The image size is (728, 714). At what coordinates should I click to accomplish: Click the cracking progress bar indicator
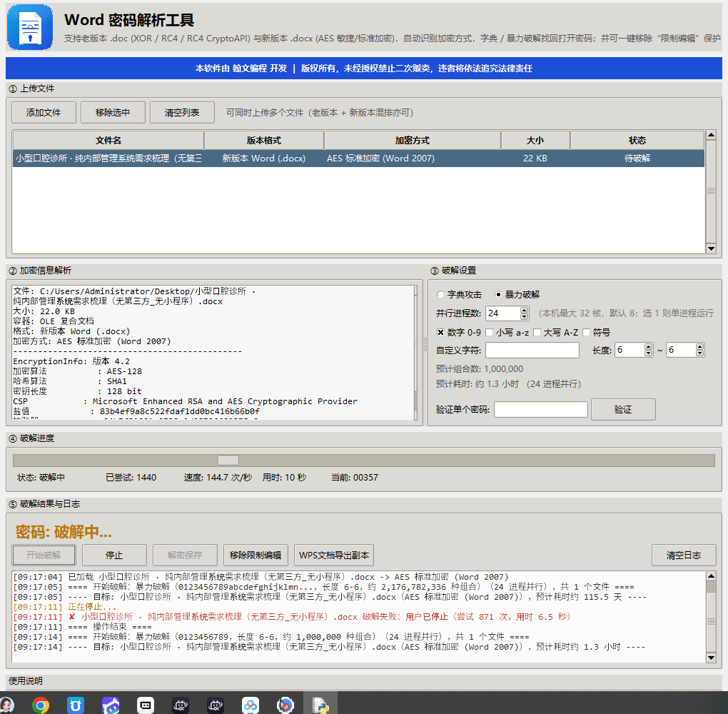tap(228, 461)
